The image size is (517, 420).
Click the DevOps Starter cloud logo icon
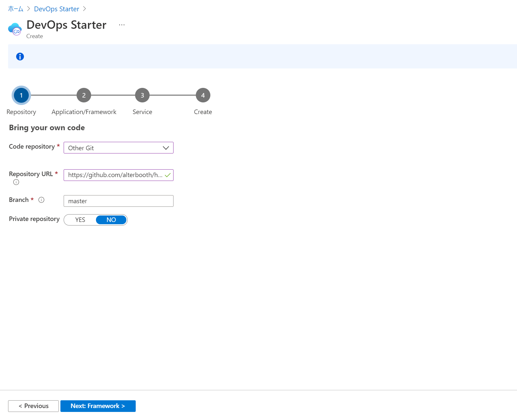[x=15, y=29]
